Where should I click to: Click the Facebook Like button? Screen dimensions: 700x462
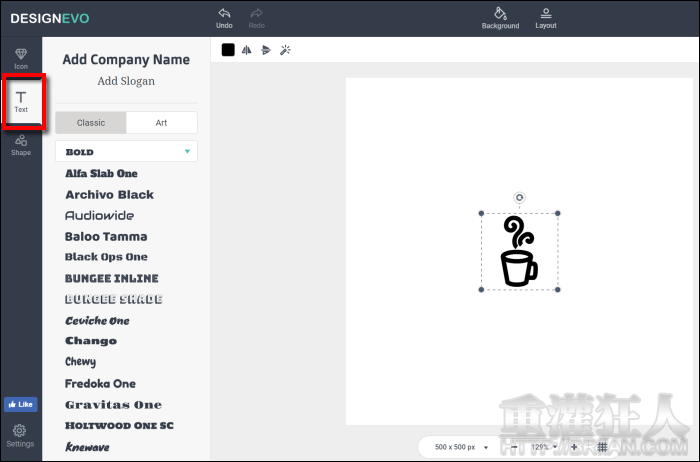click(20, 405)
